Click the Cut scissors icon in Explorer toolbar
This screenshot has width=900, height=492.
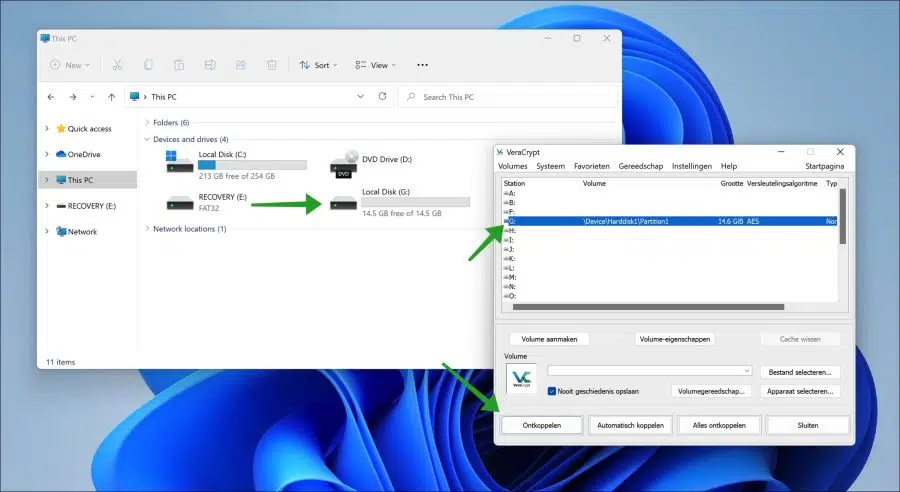[x=118, y=65]
